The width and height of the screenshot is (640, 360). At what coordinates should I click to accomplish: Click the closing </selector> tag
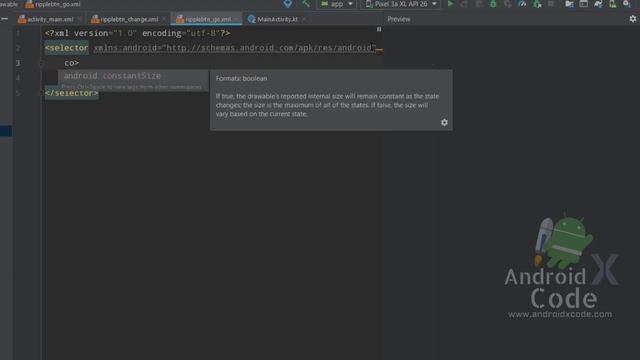71,93
